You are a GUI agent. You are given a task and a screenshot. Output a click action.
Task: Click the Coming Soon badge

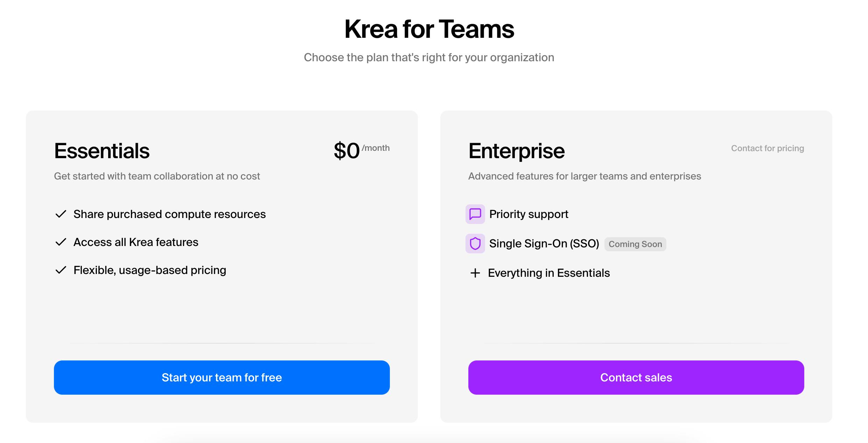point(635,244)
